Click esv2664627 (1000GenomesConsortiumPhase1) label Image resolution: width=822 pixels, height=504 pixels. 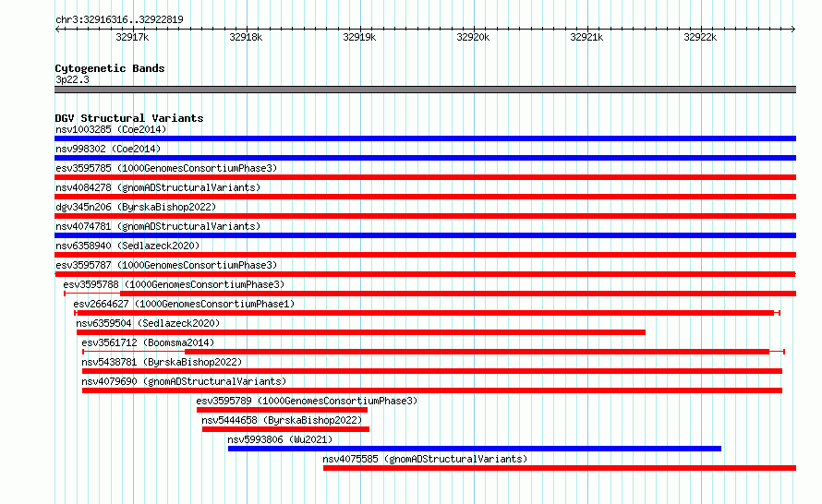tap(184, 304)
